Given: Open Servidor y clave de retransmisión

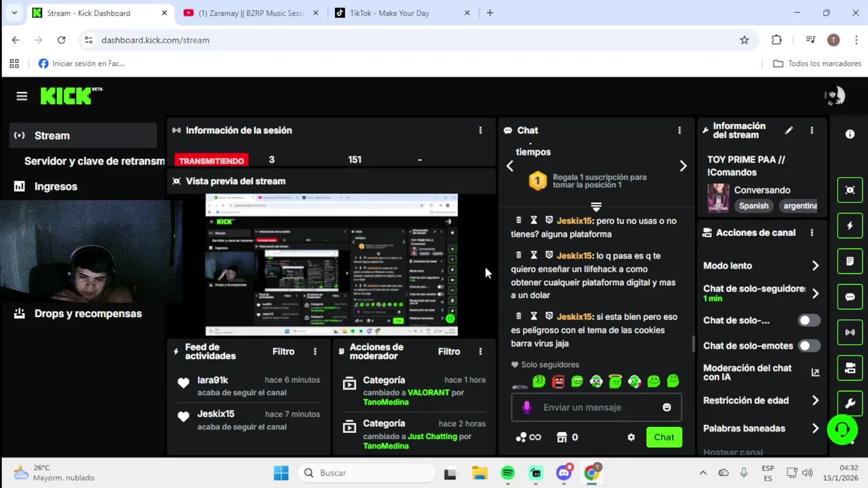Looking at the screenshot, I should point(94,161).
